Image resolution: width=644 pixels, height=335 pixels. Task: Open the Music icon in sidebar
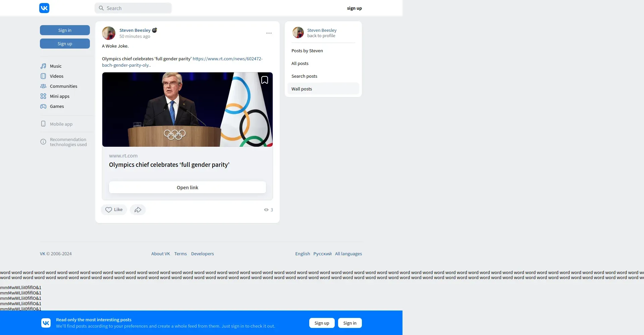[x=43, y=66]
